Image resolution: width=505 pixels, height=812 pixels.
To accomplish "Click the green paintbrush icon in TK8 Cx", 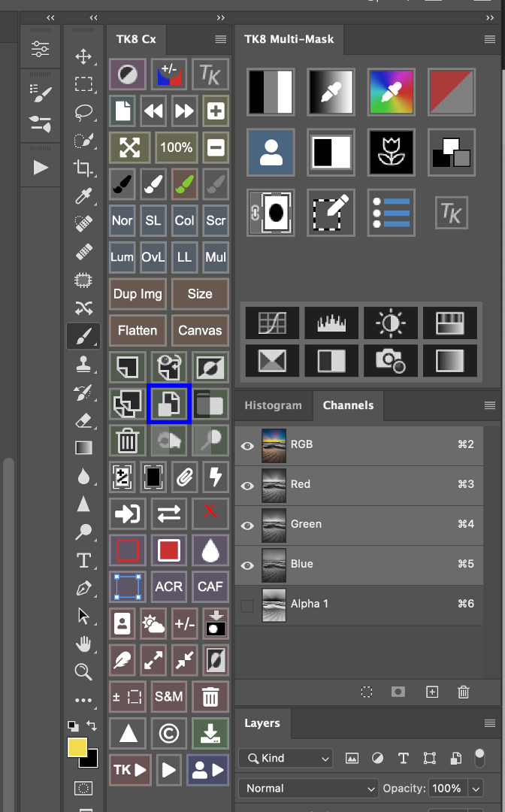I will tap(185, 184).
